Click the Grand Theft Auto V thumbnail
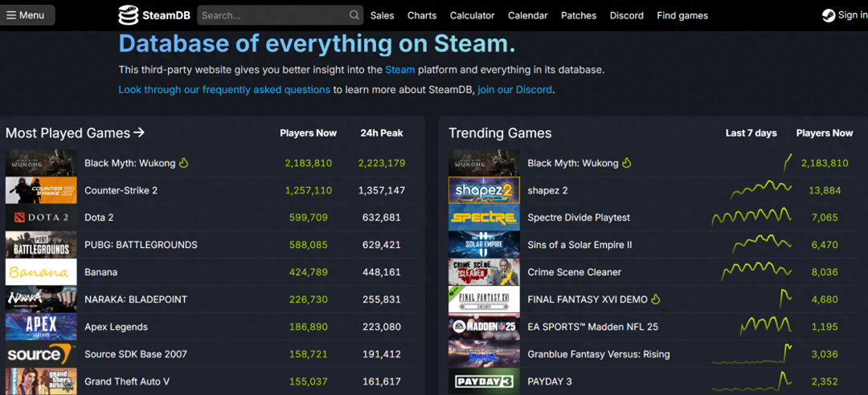868x395 pixels. point(41,381)
